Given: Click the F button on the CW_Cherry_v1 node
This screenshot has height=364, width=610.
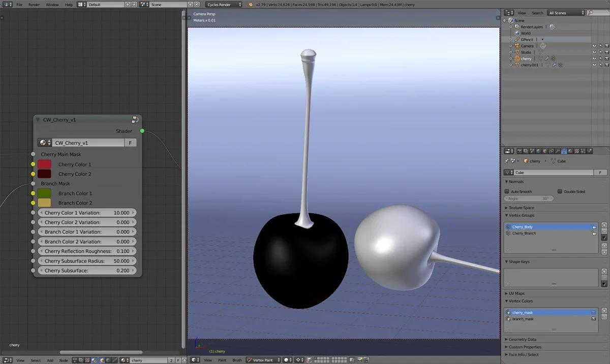Looking at the screenshot, I should point(130,143).
